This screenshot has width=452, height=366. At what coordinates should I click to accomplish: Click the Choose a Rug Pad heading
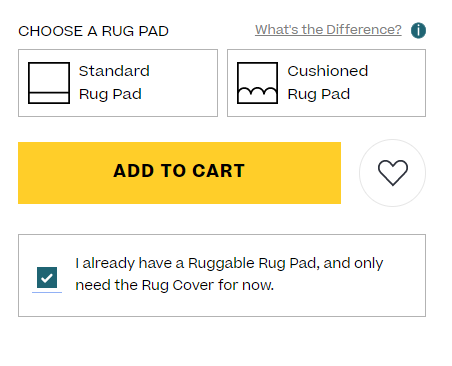click(x=93, y=31)
